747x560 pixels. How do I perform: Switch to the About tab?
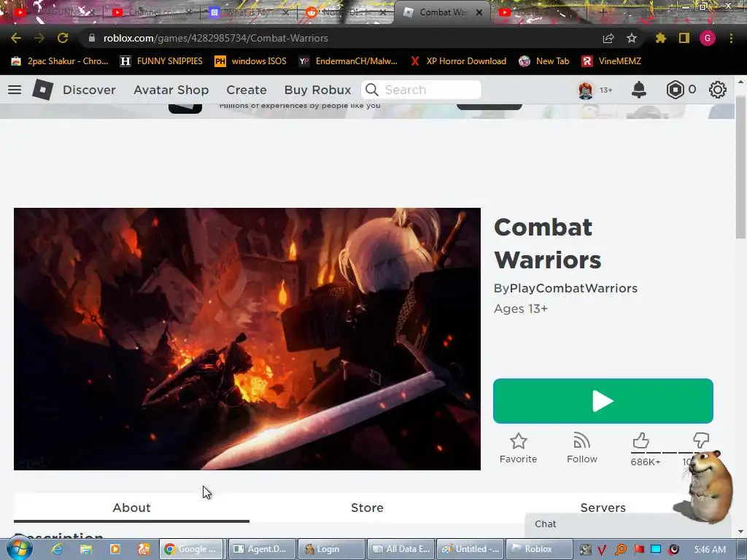(x=131, y=507)
